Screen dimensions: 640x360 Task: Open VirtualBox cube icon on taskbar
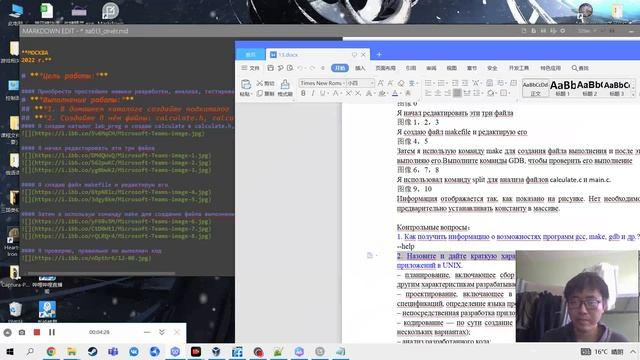pos(216,351)
